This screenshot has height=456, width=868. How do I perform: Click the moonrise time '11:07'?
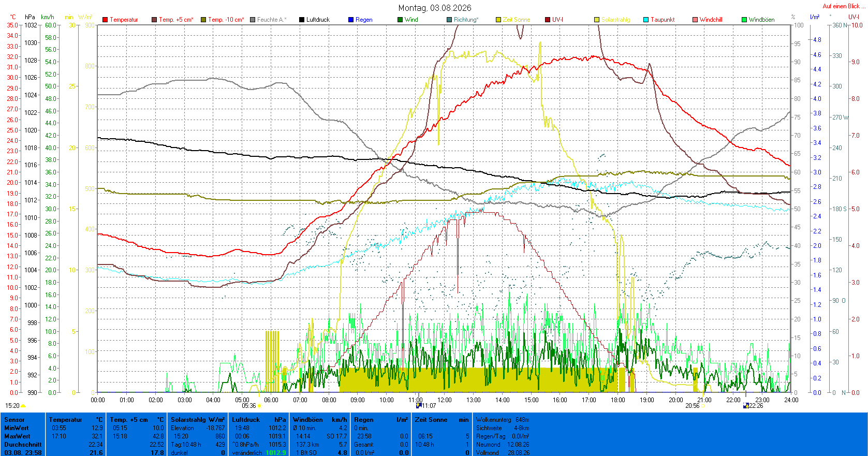coord(429,406)
